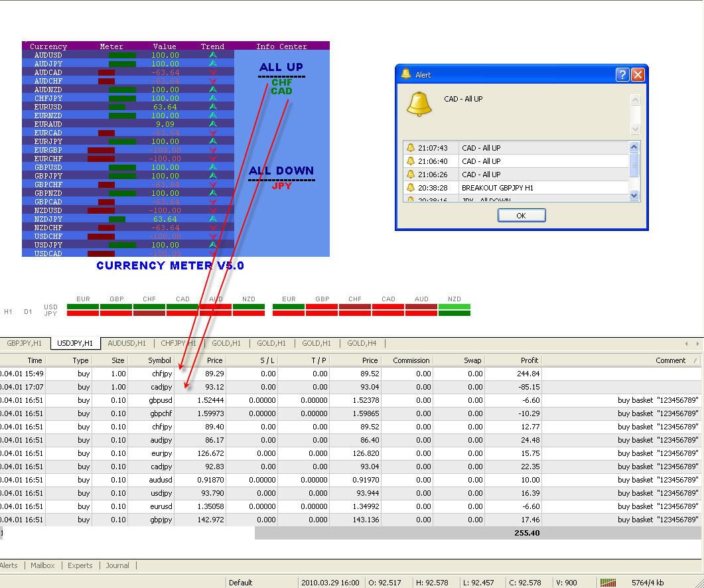Viewport: 704px width, 588px height.
Task: Switch to the GBPJPY,H1 chart tab
Action: click(x=25, y=343)
